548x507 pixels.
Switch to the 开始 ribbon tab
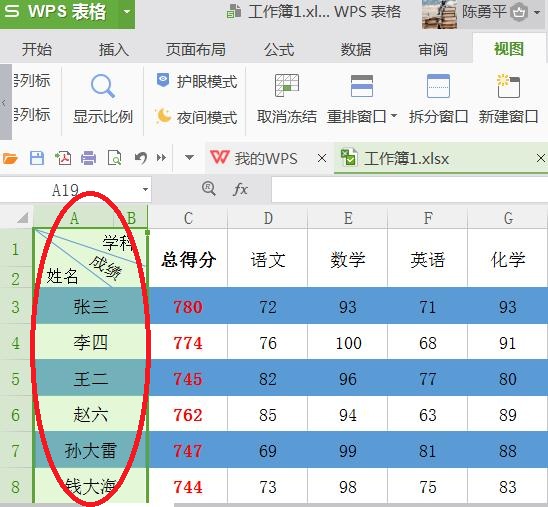click(x=37, y=49)
